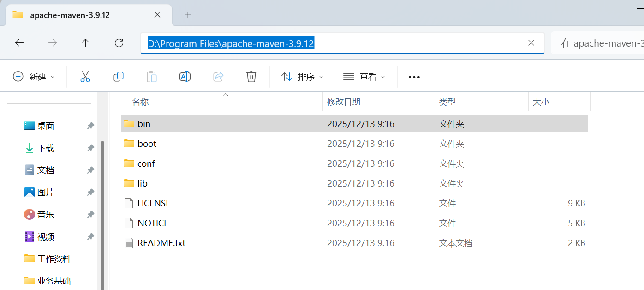Open a new tab with plus button
The height and width of the screenshot is (290, 644).
(188, 15)
